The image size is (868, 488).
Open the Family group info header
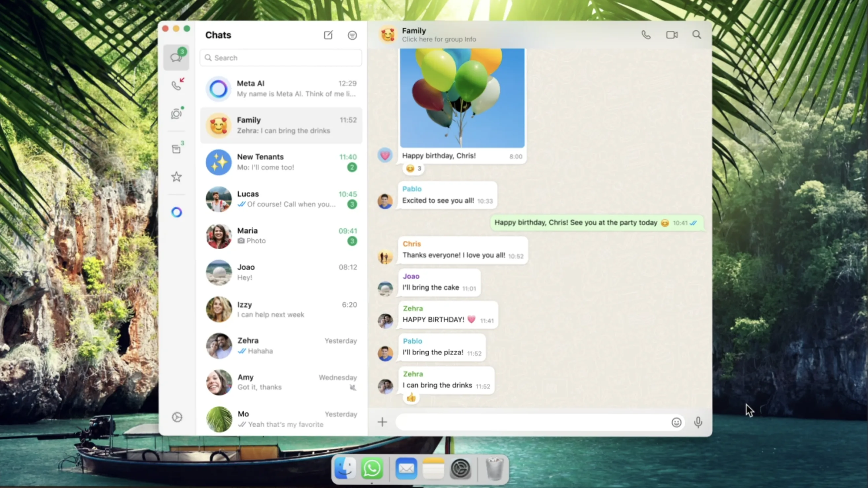click(438, 35)
